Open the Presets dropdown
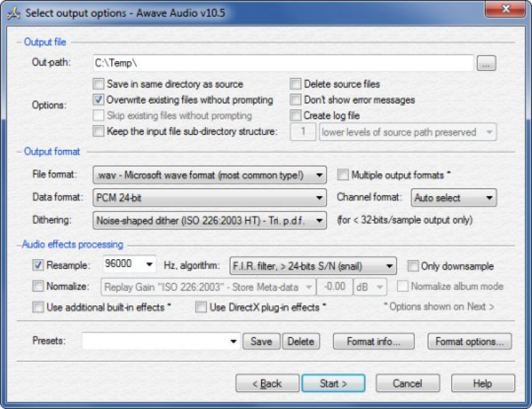 pyautogui.click(x=161, y=341)
